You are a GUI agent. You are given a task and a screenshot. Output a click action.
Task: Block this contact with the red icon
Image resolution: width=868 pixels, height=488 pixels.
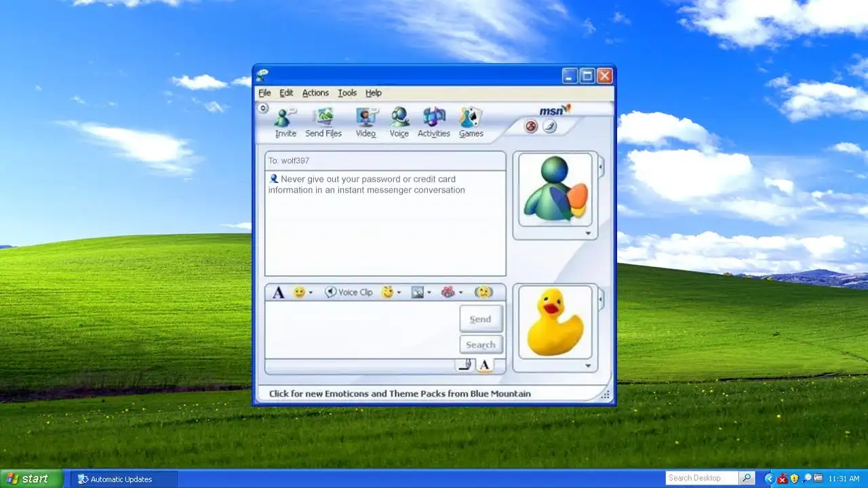pos(531,126)
